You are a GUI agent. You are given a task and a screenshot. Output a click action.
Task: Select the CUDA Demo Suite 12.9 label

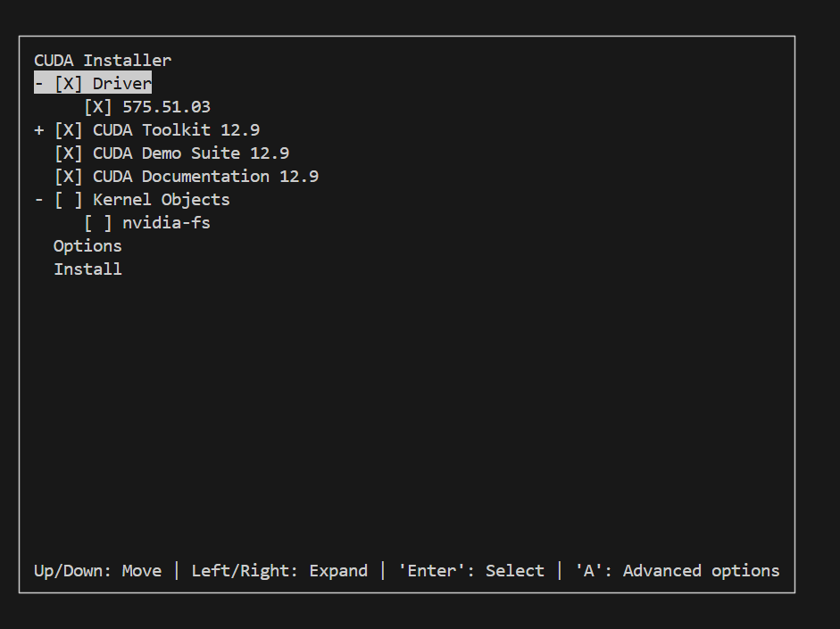point(191,153)
